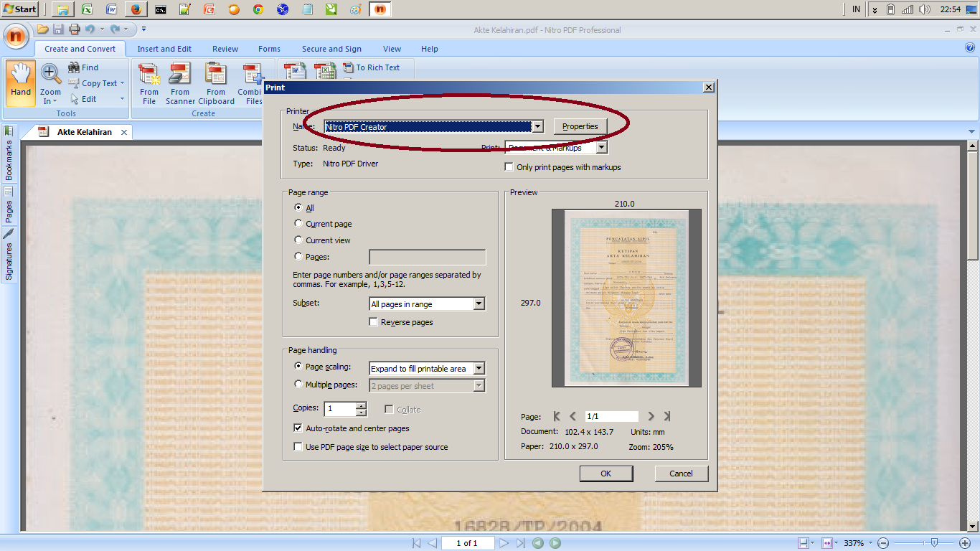Go to last page in status bar

coord(521,543)
